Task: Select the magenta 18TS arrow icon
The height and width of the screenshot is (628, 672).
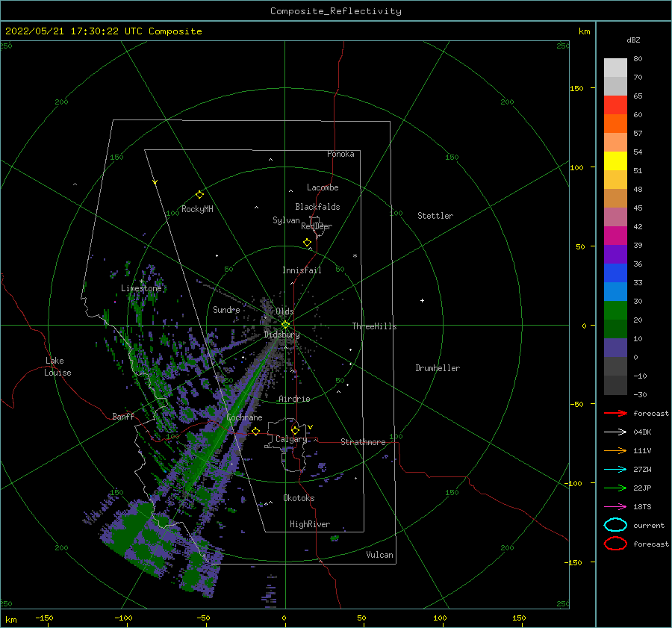Action: tap(615, 507)
